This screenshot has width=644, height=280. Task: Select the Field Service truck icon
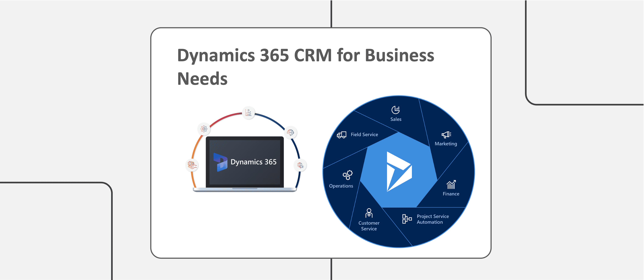[x=341, y=134]
